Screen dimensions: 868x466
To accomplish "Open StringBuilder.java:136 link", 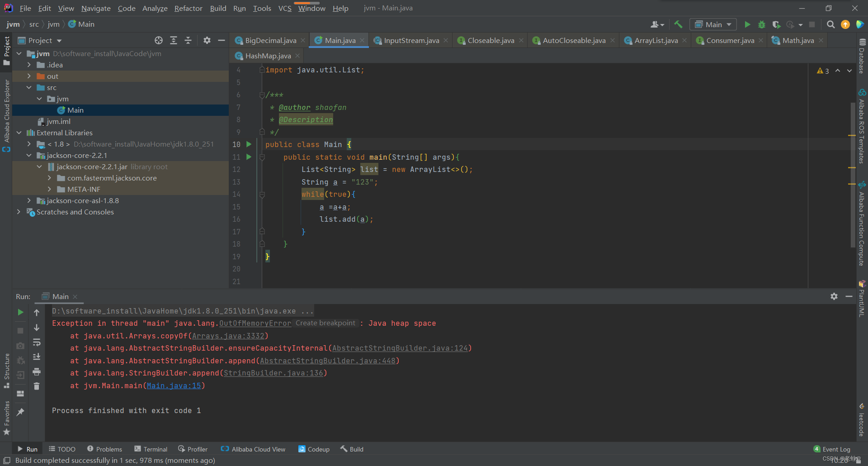I will [x=274, y=373].
